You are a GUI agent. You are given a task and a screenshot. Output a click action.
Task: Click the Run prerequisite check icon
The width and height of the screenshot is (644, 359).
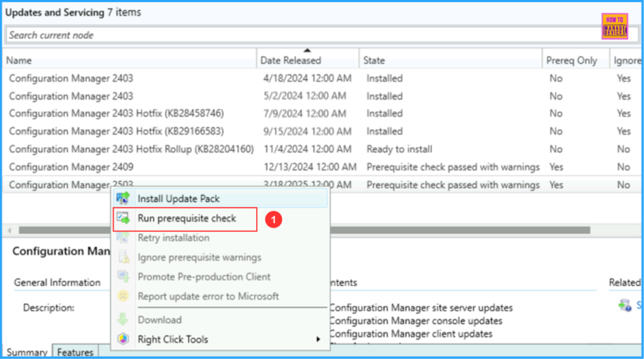123,218
